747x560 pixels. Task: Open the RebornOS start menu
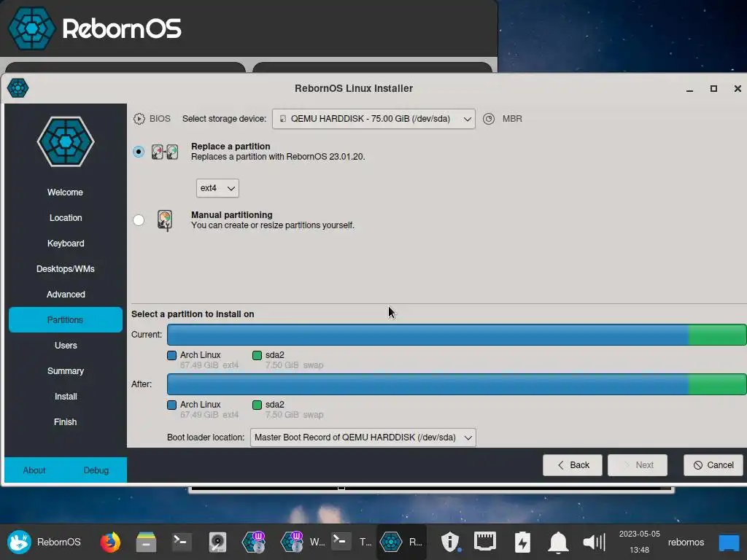44,542
